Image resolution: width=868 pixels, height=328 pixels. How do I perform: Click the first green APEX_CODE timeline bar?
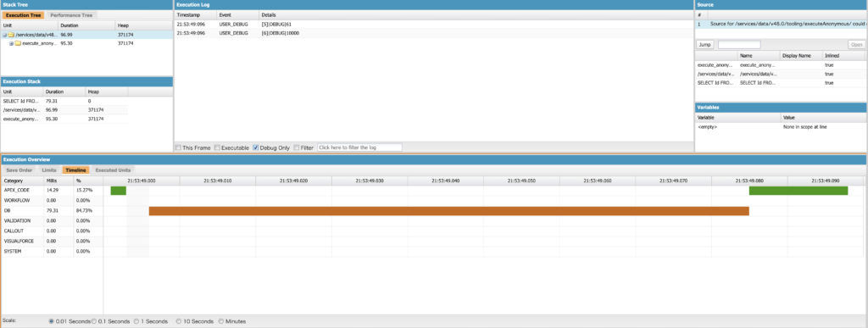[119, 191]
